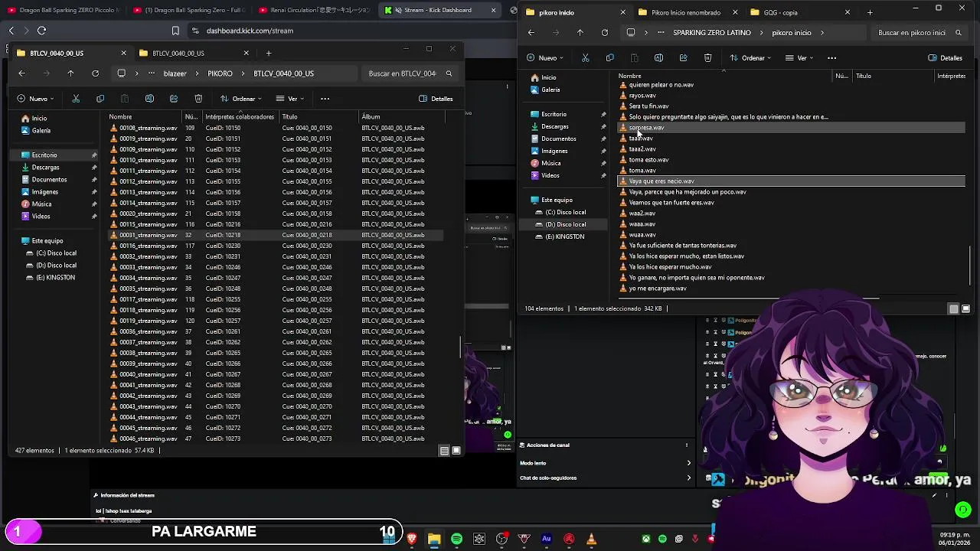Screen dimensions: 980x551
Task: Expand Chat de solo-seguidores chevron in Kick dashboard
Action: [688, 478]
